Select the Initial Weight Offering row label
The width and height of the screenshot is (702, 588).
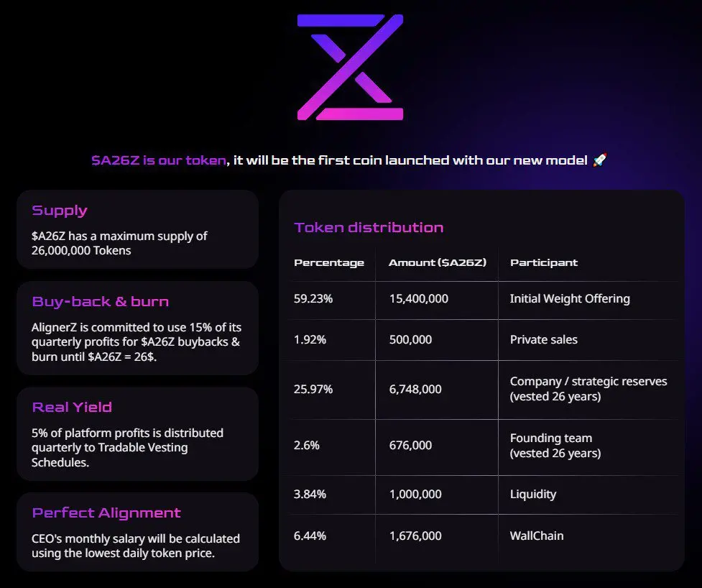pyautogui.click(x=570, y=299)
